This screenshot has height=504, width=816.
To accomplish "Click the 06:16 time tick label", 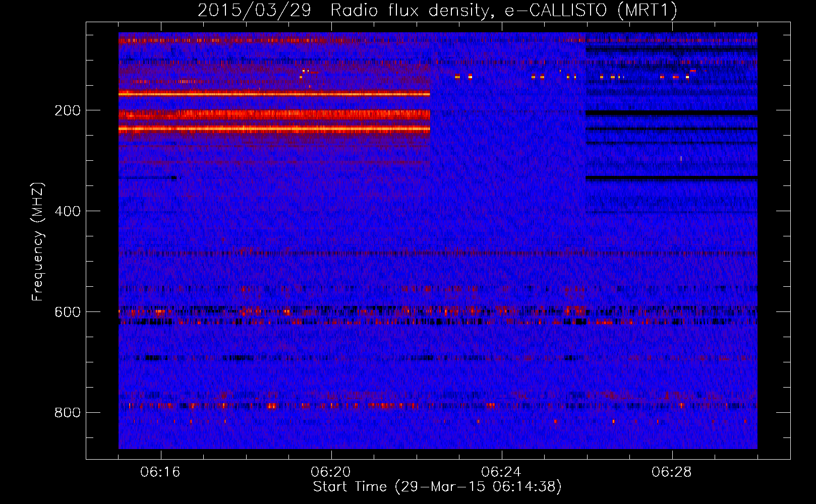I will [160, 472].
